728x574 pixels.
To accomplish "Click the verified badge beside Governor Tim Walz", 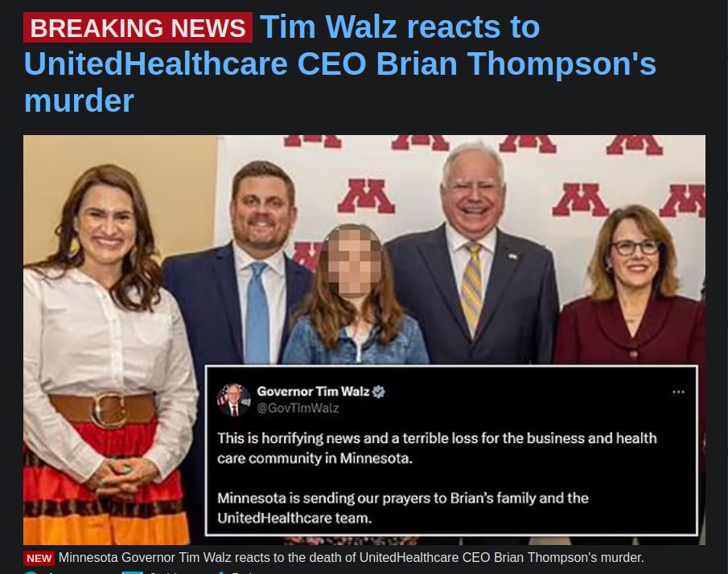I will point(379,392).
